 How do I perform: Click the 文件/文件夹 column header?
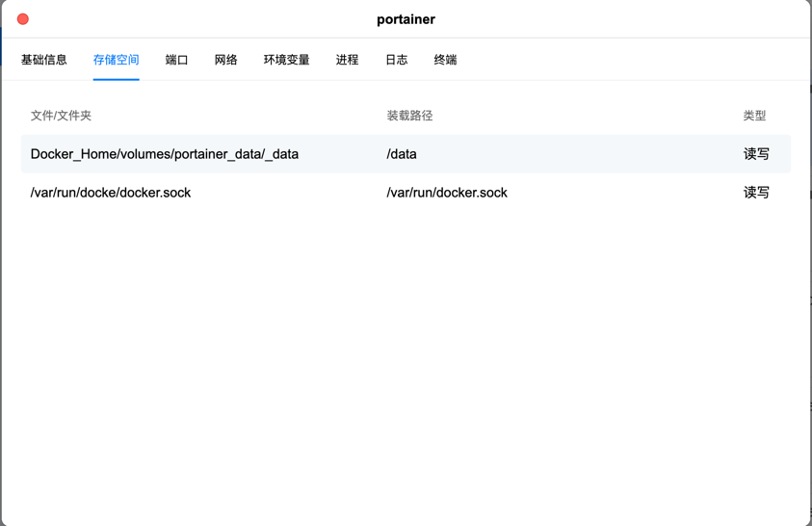(x=61, y=116)
